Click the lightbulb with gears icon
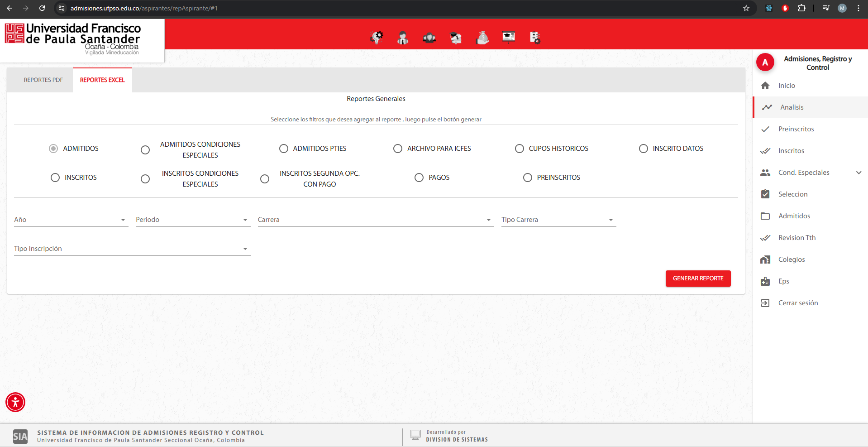868x447 pixels. (376, 38)
